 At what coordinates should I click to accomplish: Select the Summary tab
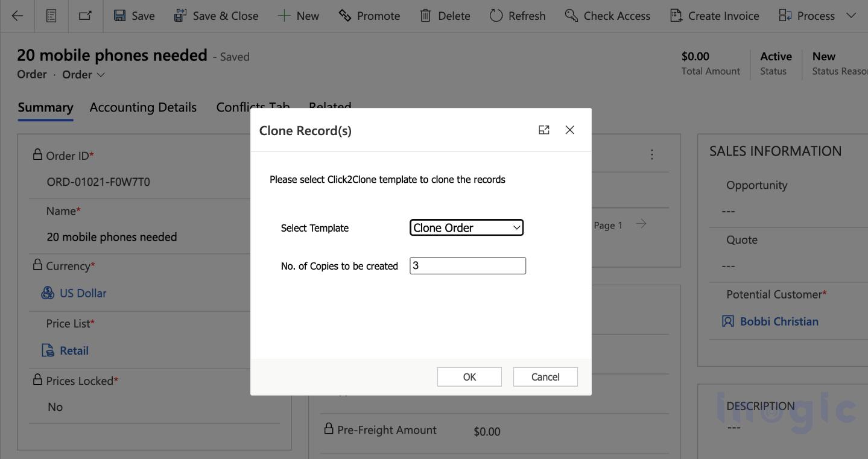coord(45,107)
